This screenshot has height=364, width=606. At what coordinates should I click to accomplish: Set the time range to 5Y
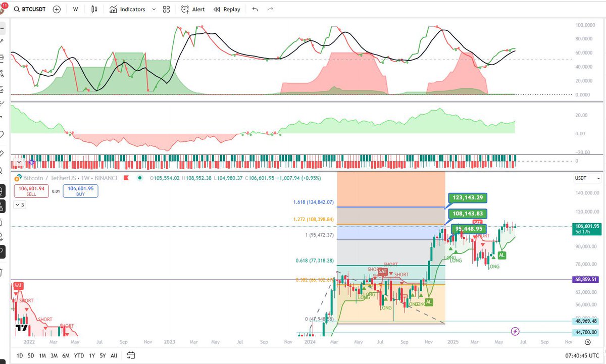pyautogui.click(x=103, y=355)
